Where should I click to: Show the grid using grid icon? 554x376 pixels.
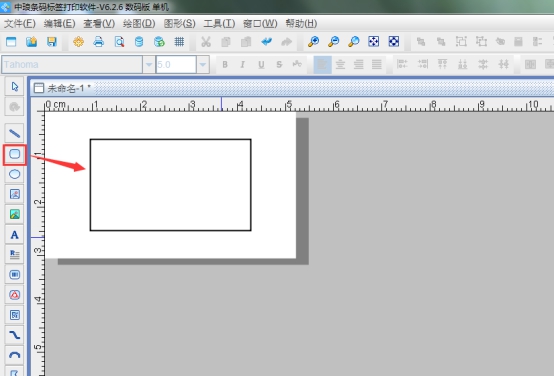(x=179, y=42)
